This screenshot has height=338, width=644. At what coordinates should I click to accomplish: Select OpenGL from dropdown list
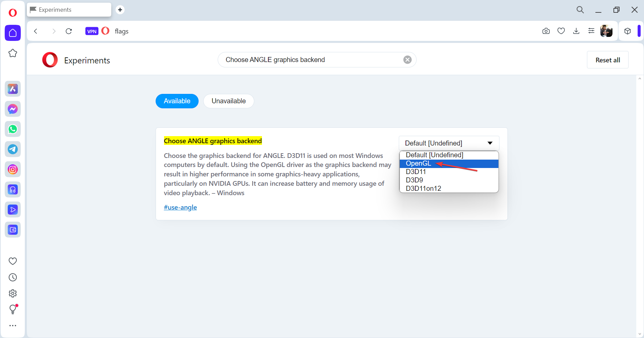pos(449,163)
